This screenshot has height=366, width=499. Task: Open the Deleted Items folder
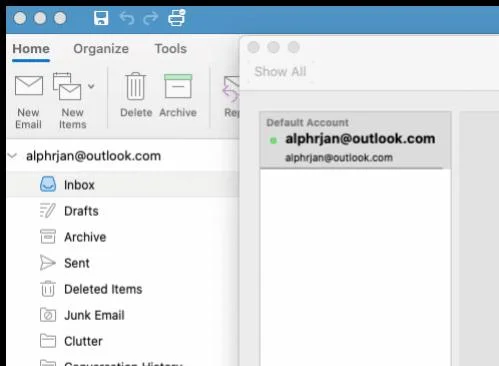[123, 289]
